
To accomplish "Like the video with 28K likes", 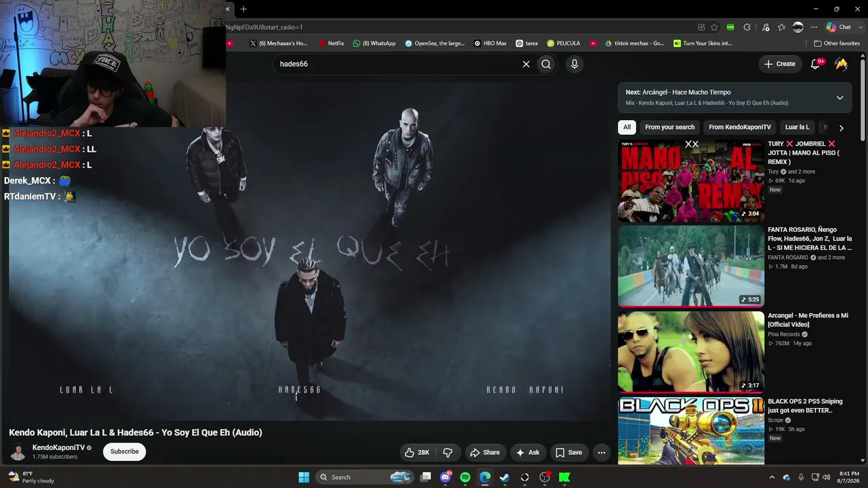I will tap(416, 453).
